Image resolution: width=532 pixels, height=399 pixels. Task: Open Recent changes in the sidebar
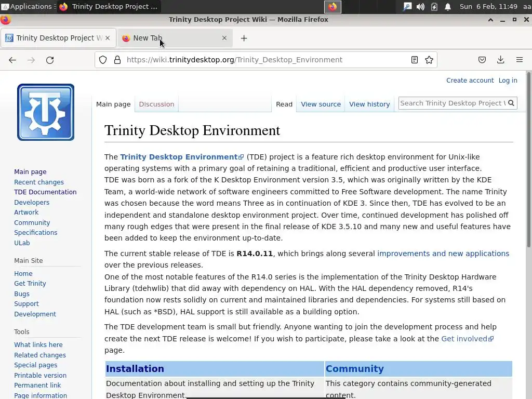click(x=38, y=182)
